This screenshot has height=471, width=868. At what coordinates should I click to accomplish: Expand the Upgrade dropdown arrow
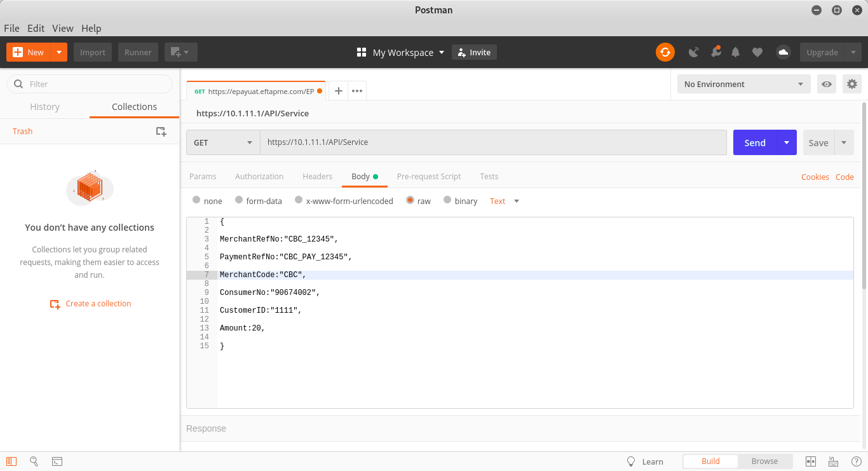coord(853,52)
